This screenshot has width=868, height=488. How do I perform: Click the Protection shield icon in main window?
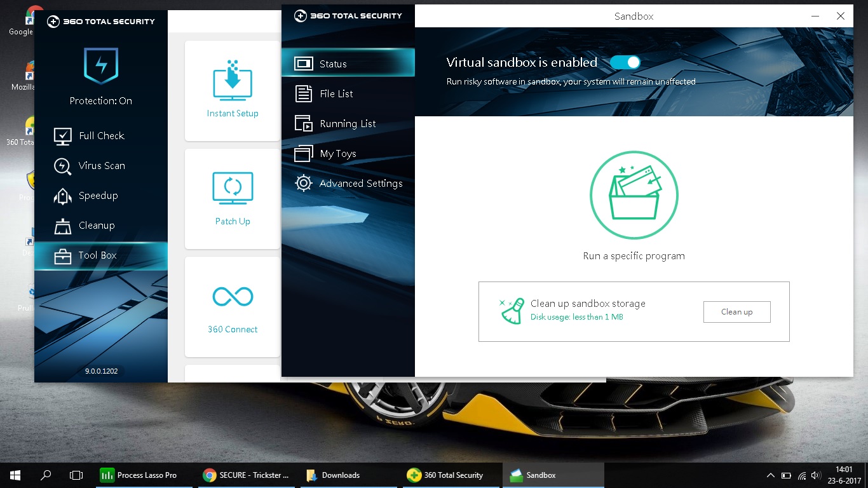click(x=101, y=65)
